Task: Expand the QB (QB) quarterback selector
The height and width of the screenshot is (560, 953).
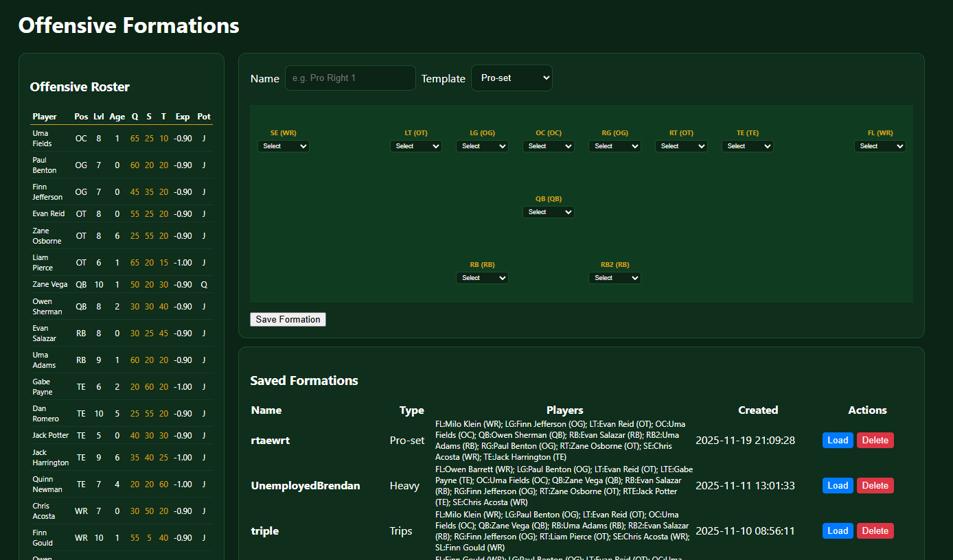Action: (549, 212)
